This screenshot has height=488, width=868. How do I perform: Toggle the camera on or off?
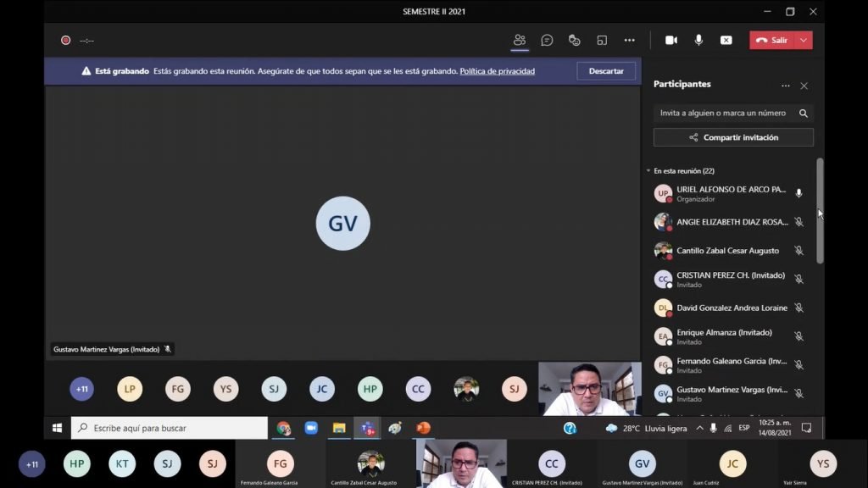pyautogui.click(x=670, y=40)
